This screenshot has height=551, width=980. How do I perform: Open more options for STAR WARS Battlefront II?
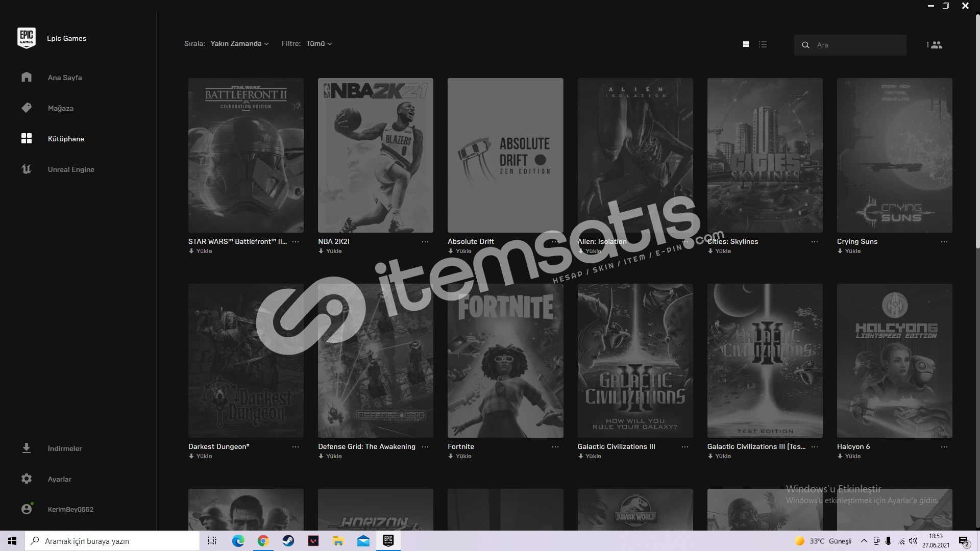tap(296, 242)
